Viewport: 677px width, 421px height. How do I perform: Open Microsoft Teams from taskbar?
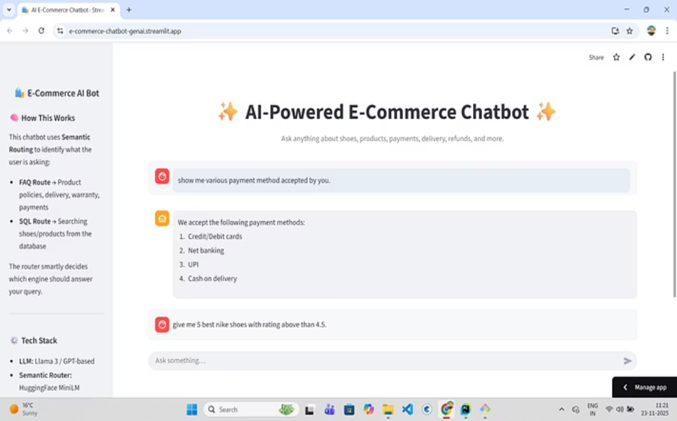tap(329, 409)
